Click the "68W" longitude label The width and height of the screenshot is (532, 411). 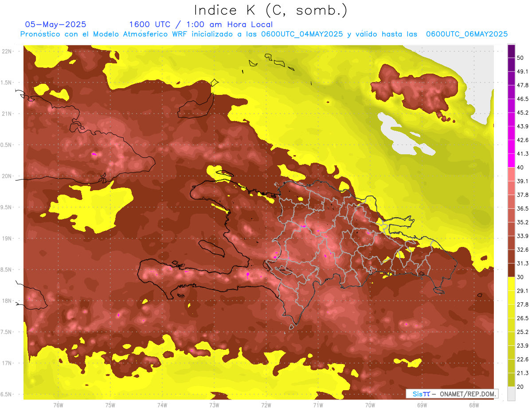click(x=474, y=405)
